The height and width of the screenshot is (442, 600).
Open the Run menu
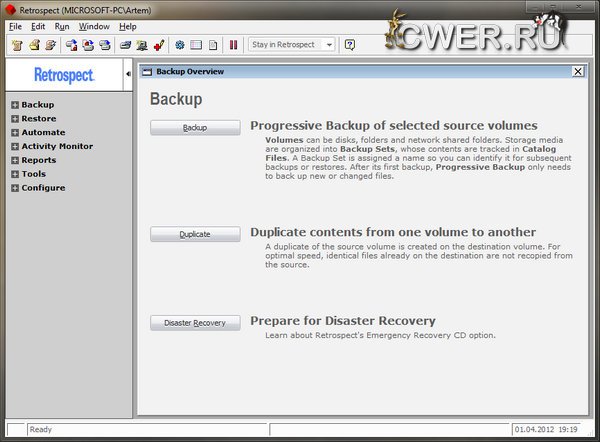[62, 26]
